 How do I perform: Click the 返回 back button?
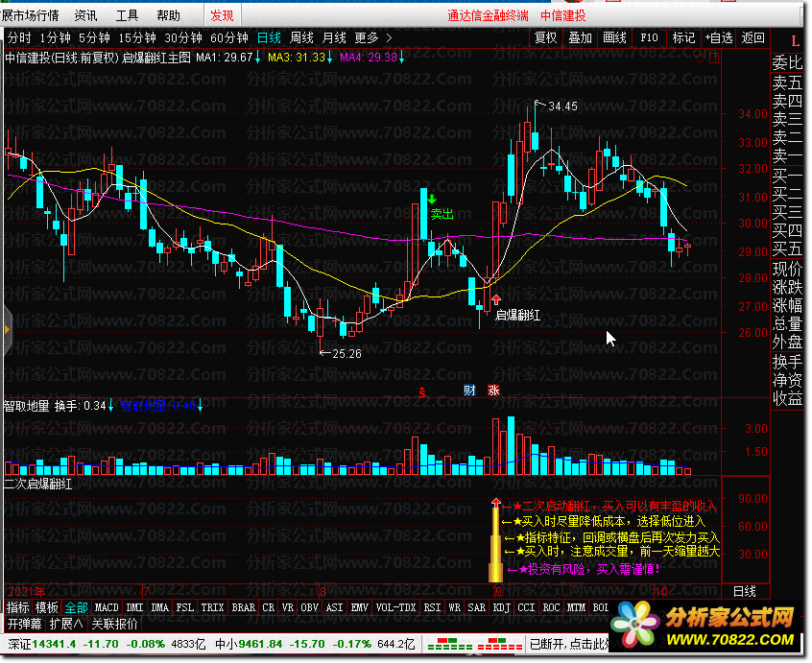pyautogui.click(x=752, y=37)
